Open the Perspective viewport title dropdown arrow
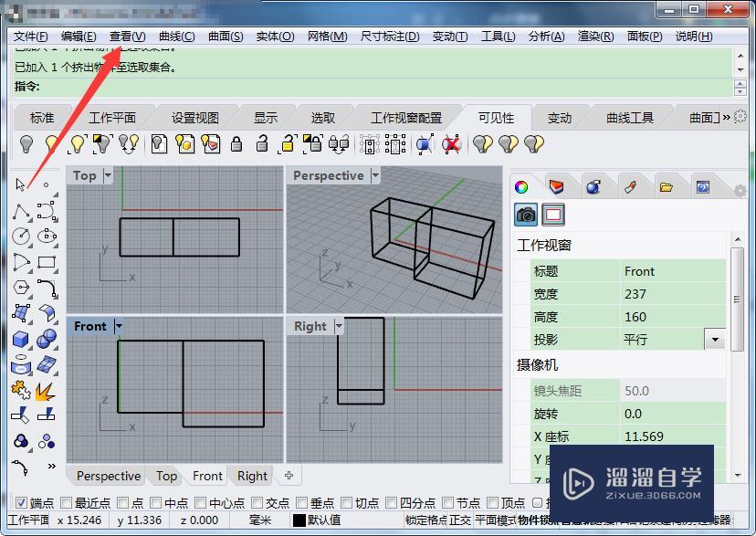This screenshot has height=536, width=756. coord(375,175)
